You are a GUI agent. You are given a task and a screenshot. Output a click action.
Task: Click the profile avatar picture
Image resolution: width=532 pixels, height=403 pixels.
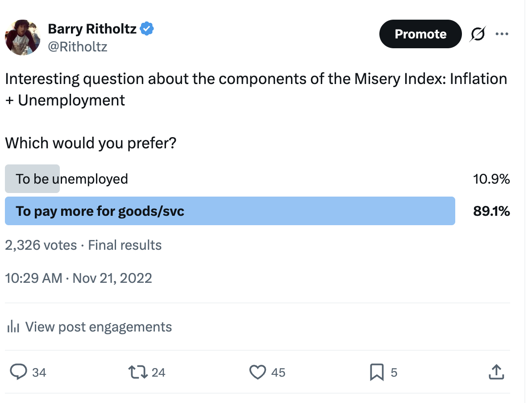(x=22, y=38)
